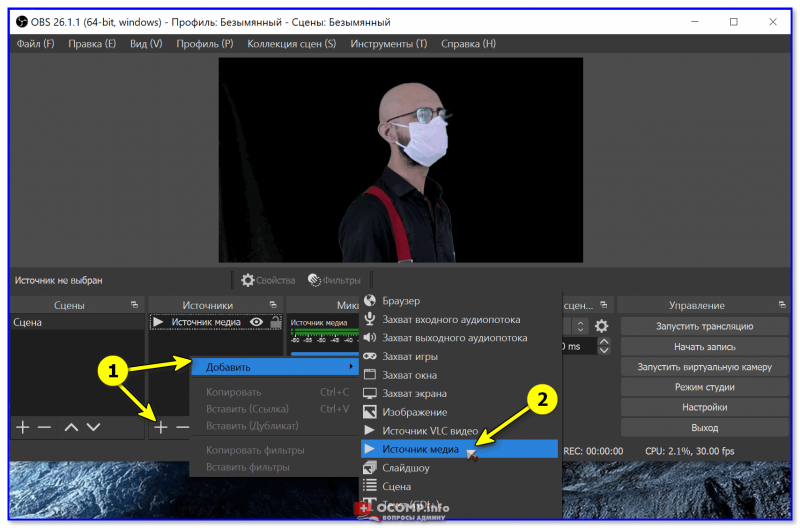Click the REC: 00:00:00 status text
The height and width of the screenshot is (528, 800).
[593, 451]
